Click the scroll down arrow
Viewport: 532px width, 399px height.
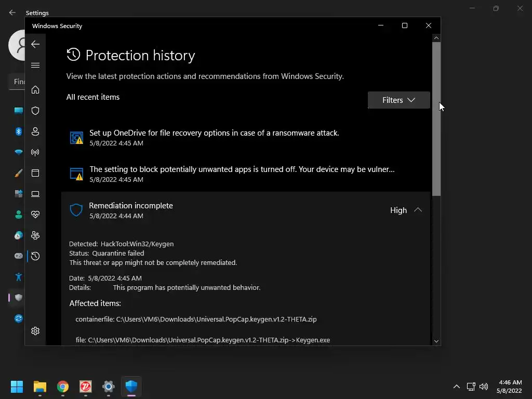(x=436, y=341)
